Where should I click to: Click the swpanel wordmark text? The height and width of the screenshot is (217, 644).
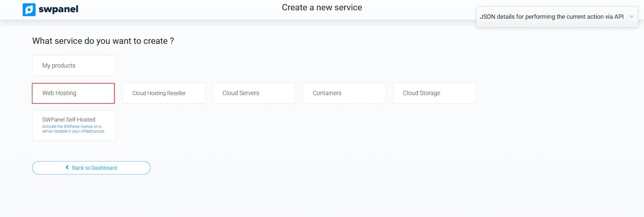(58, 9)
